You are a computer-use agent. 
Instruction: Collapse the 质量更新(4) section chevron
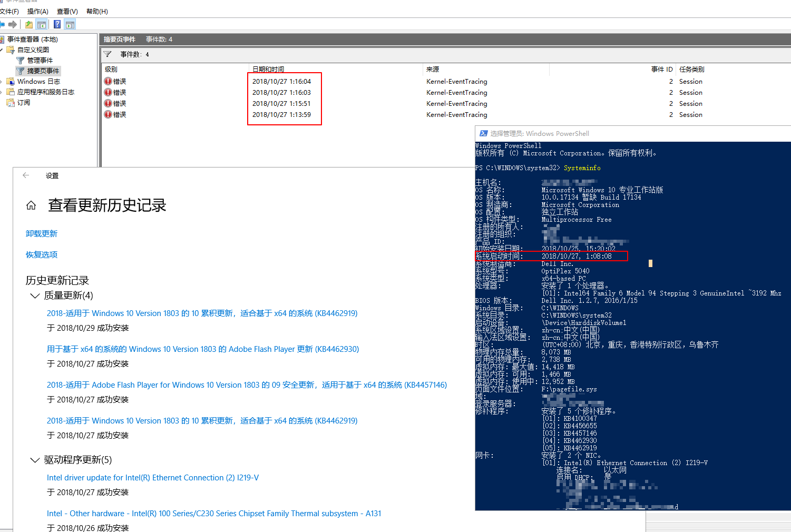[x=35, y=295]
